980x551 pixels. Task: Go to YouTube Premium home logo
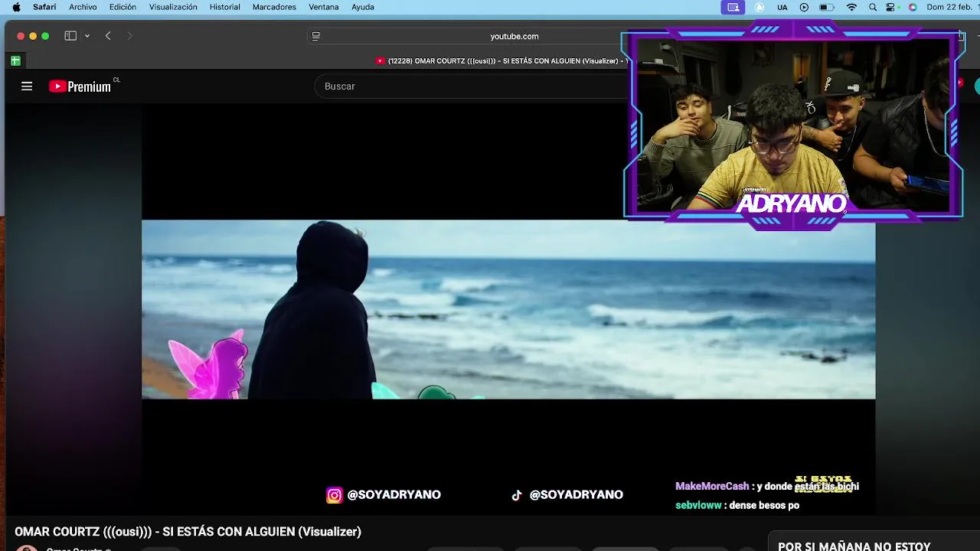[80, 86]
